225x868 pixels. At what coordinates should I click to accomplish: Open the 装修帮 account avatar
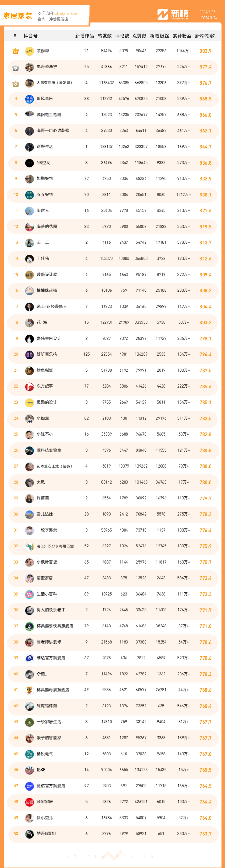click(30, 51)
